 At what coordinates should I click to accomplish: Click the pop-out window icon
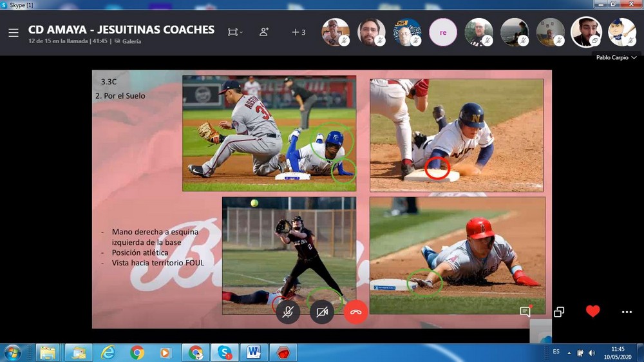[558, 312]
